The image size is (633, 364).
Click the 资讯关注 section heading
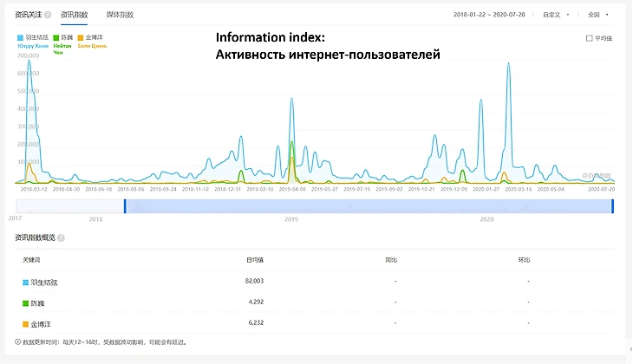pyautogui.click(x=29, y=15)
